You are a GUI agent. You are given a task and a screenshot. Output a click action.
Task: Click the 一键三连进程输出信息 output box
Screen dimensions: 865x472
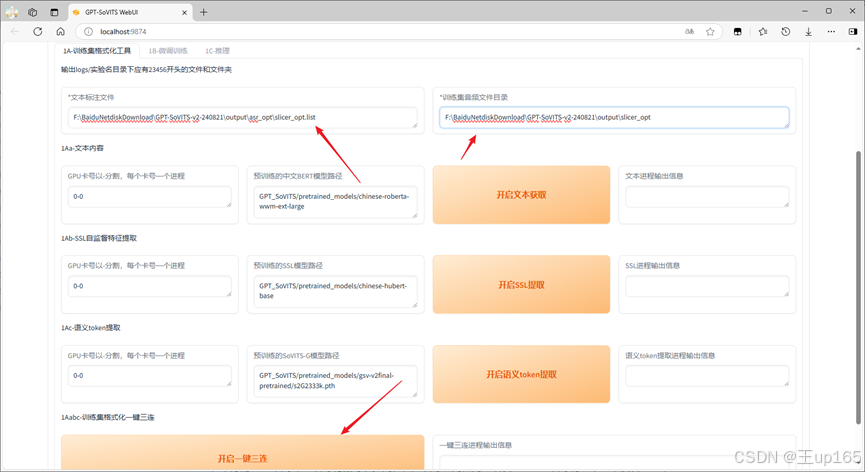pyautogui.click(x=614, y=463)
